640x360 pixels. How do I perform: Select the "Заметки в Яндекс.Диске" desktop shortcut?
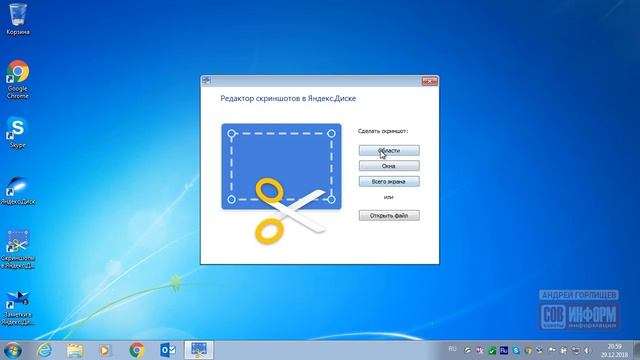tap(18, 307)
